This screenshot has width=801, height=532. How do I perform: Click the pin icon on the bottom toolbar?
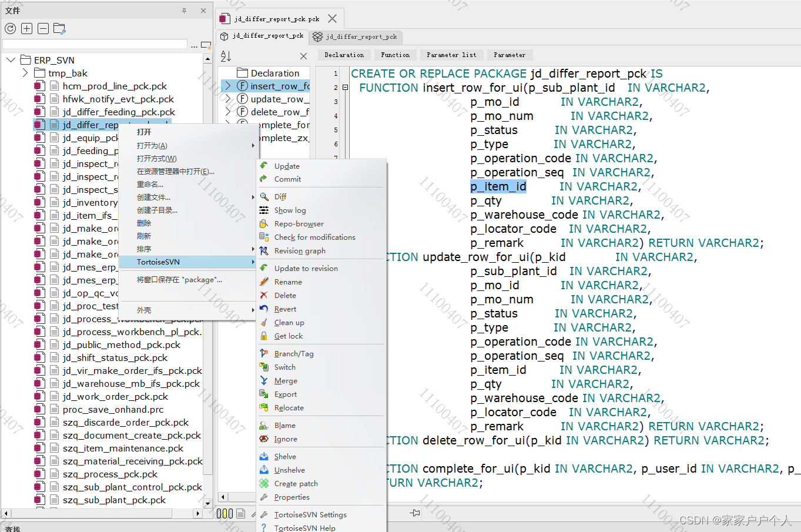pyautogui.click(x=414, y=513)
